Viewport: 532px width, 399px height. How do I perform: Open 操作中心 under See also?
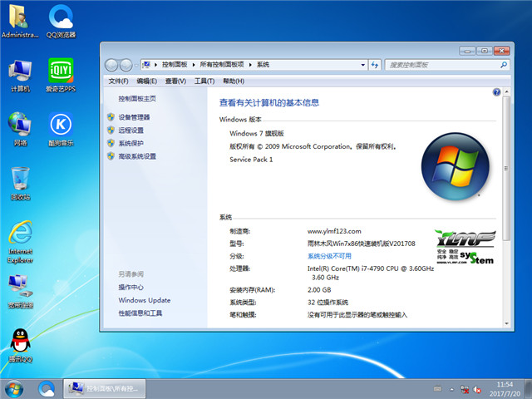click(131, 288)
